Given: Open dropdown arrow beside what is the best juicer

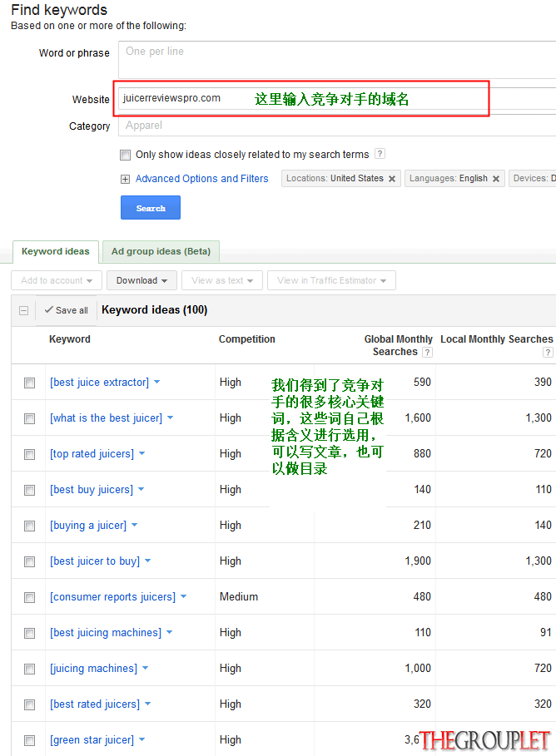Looking at the screenshot, I should (170, 418).
